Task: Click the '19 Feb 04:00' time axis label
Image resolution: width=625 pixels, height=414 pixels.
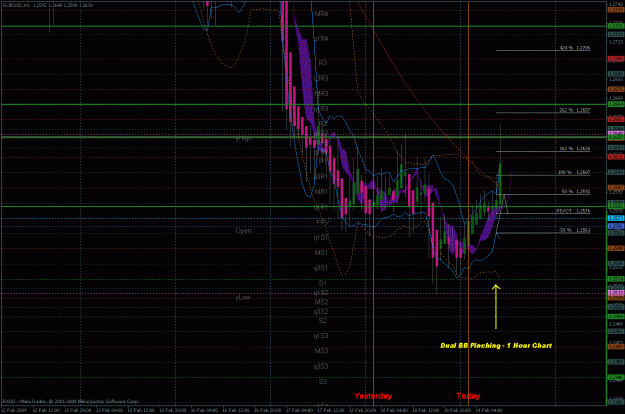Action: point(490,410)
